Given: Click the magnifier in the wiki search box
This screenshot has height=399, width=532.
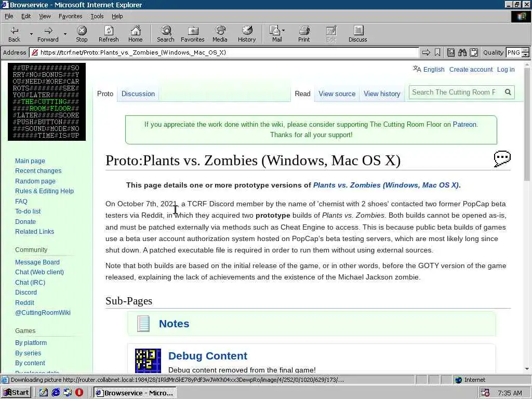Looking at the screenshot, I should (x=508, y=92).
